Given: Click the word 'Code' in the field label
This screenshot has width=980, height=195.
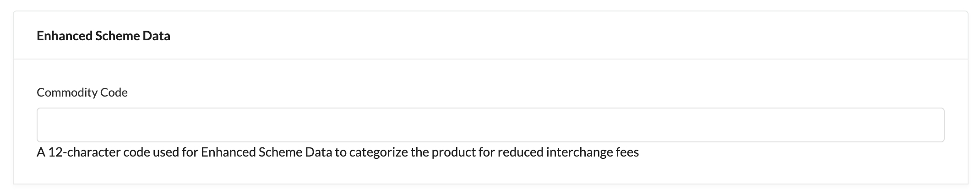Looking at the screenshot, I should (114, 92).
